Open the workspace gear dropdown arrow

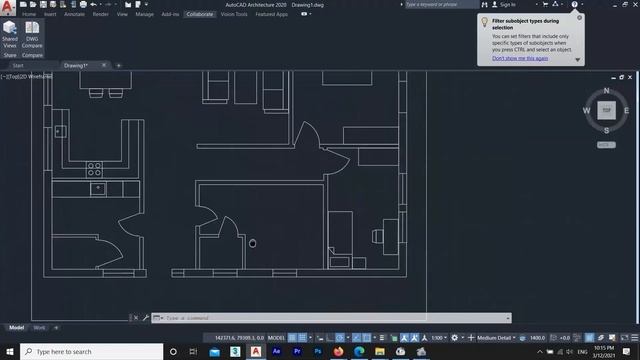tap(463, 338)
